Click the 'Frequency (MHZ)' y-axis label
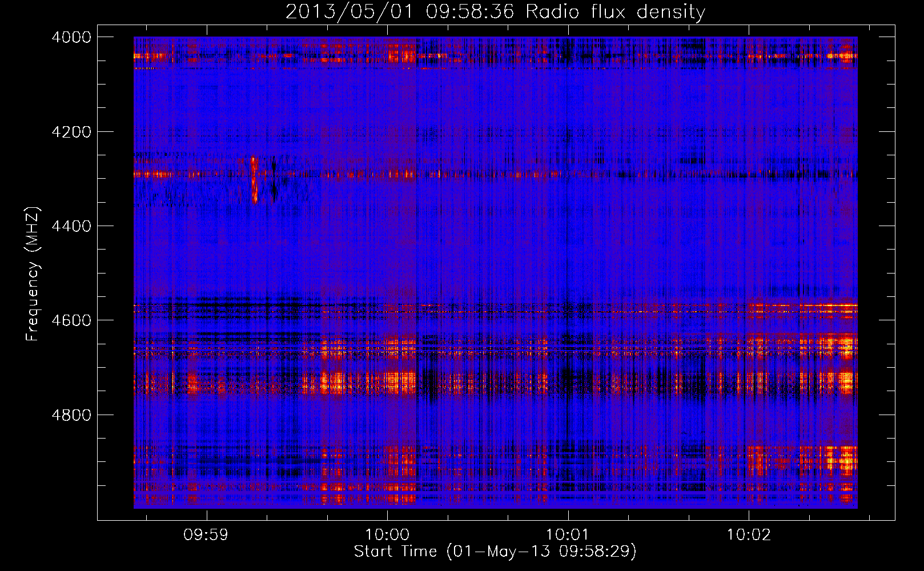Viewport: 924px width, 571px height. [x=33, y=274]
